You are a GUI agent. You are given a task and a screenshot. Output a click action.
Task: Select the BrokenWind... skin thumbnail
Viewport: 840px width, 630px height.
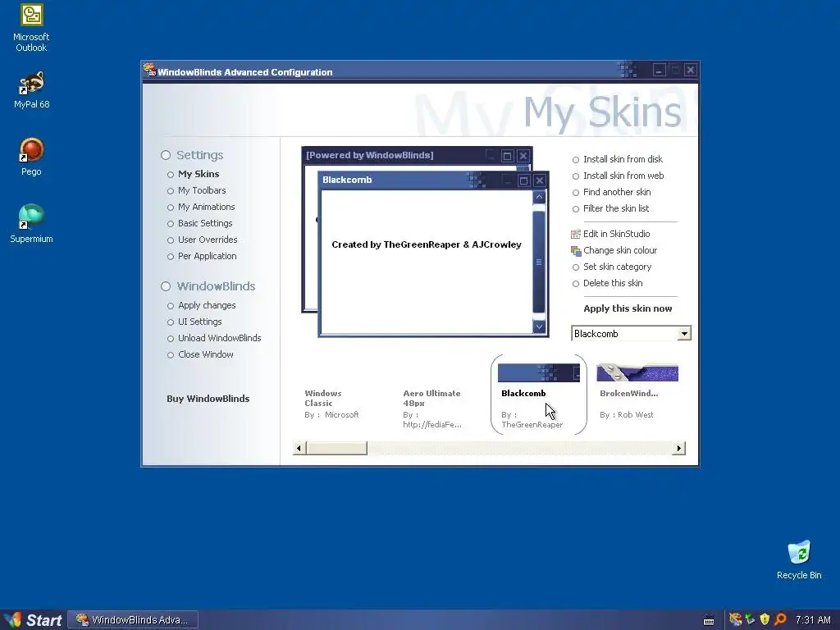637,373
